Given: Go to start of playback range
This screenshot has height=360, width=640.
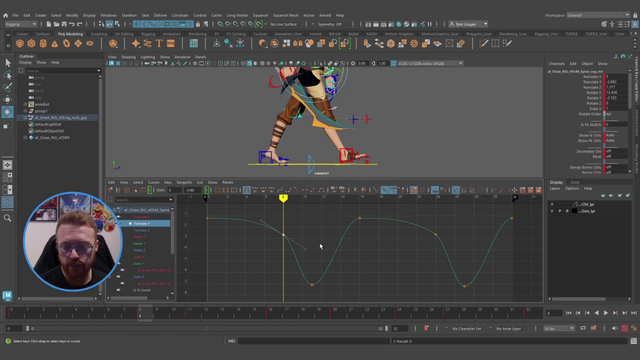Looking at the screenshot, I should [569, 313].
